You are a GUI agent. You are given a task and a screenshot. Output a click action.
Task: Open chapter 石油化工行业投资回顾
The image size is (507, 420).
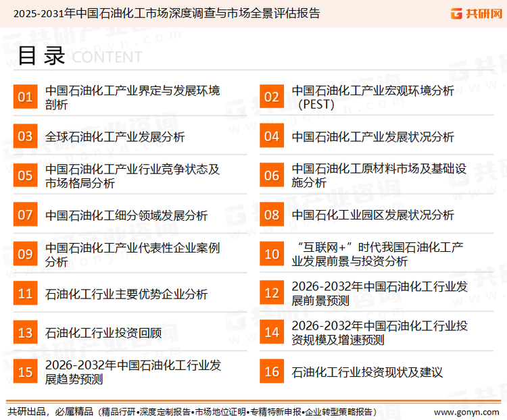[x=103, y=333]
